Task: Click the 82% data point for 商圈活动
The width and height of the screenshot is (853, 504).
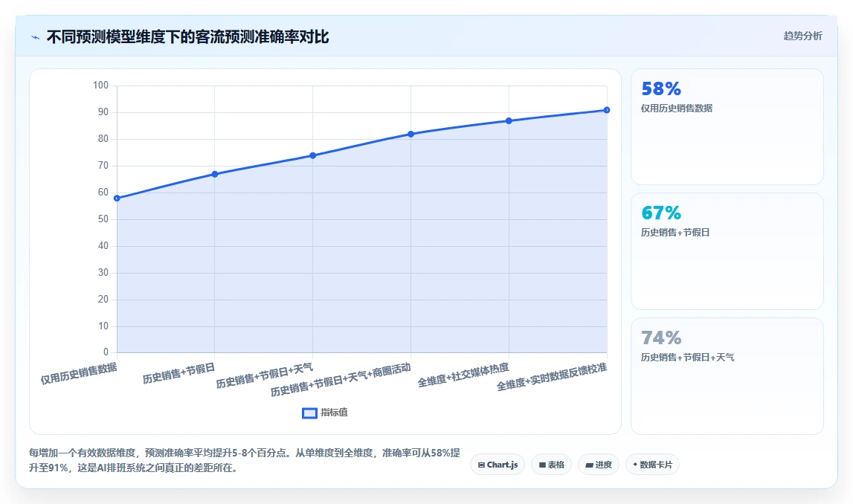Action: click(x=411, y=135)
